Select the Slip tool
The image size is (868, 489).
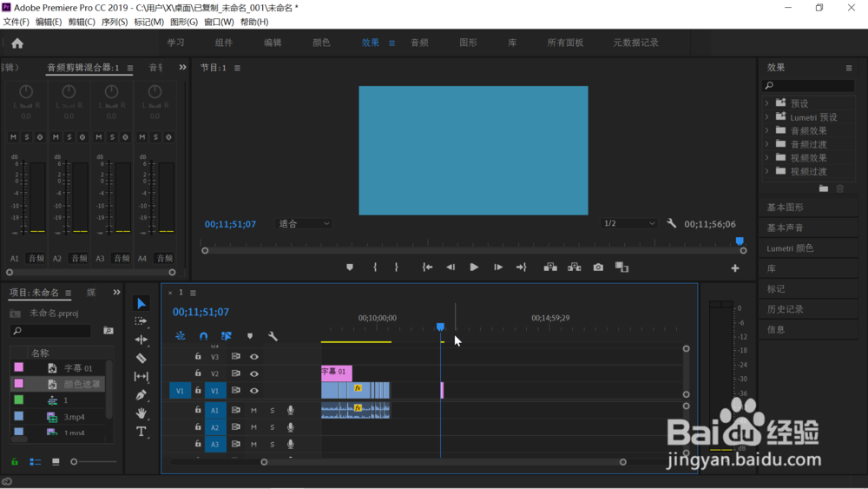(x=141, y=377)
